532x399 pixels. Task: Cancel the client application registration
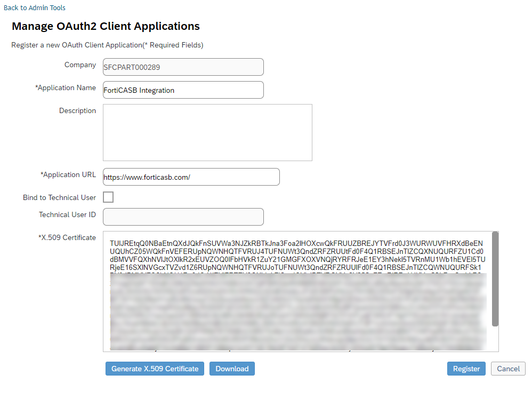[x=508, y=369]
